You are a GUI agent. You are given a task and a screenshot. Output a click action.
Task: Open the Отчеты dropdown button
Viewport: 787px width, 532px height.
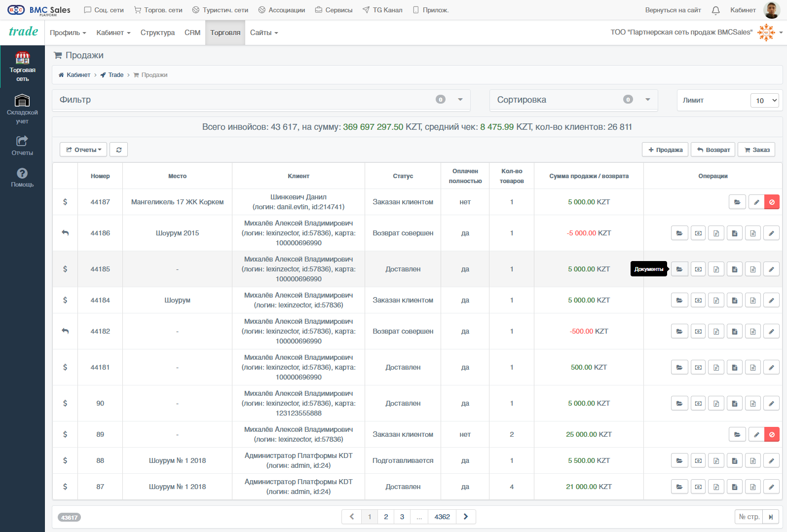(83, 150)
